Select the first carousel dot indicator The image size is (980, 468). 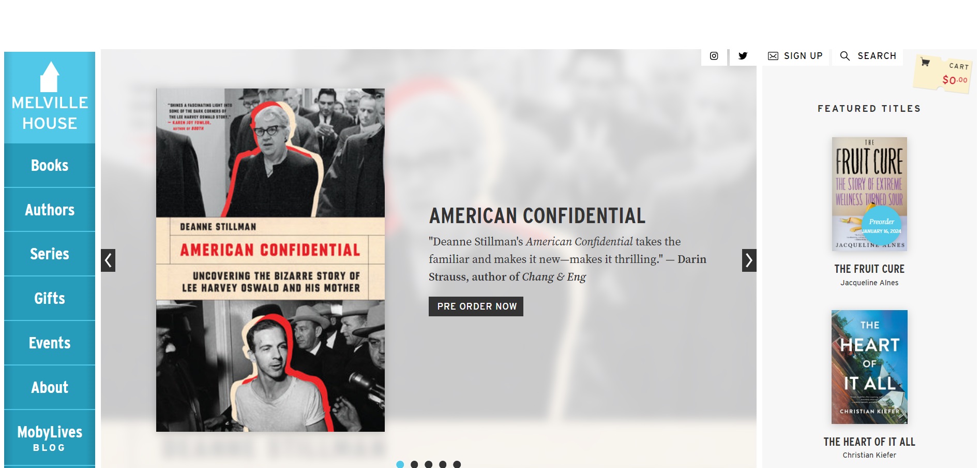click(x=400, y=464)
